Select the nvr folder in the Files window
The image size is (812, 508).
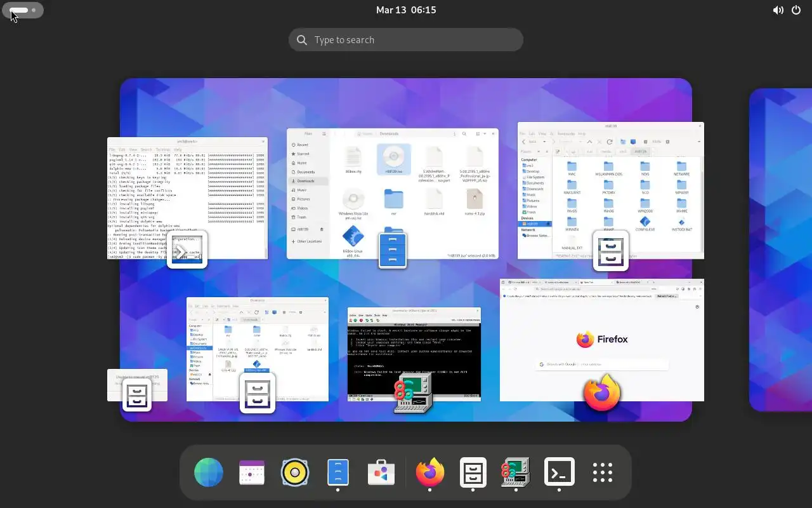[394, 202]
